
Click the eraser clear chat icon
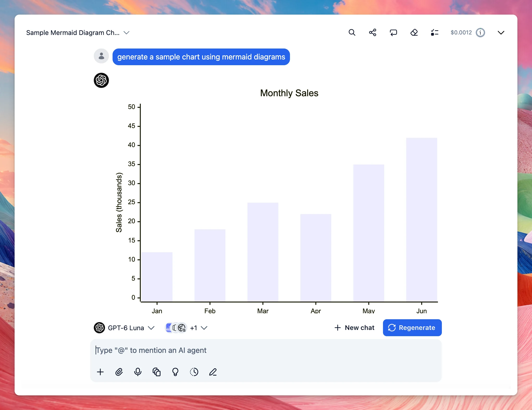(x=414, y=33)
